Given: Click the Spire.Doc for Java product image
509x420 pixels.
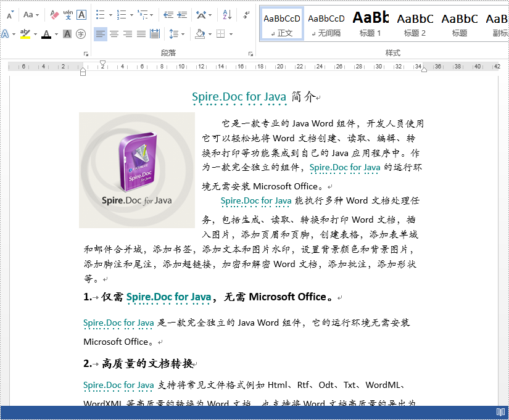Looking at the screenshot, I should click(137, 170).
